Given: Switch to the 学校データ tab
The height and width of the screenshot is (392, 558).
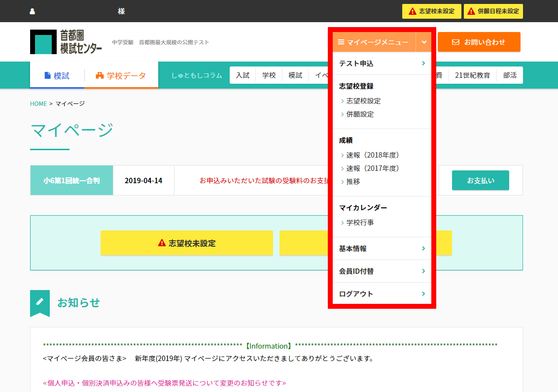Looking at the screenshot, I should pos(121,75).
